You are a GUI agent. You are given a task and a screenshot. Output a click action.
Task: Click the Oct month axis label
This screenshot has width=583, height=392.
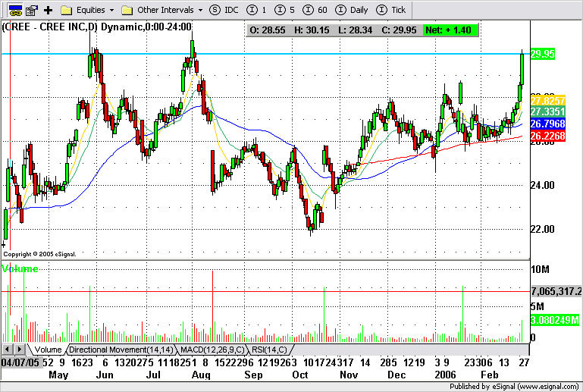click(x=299, y=375)
